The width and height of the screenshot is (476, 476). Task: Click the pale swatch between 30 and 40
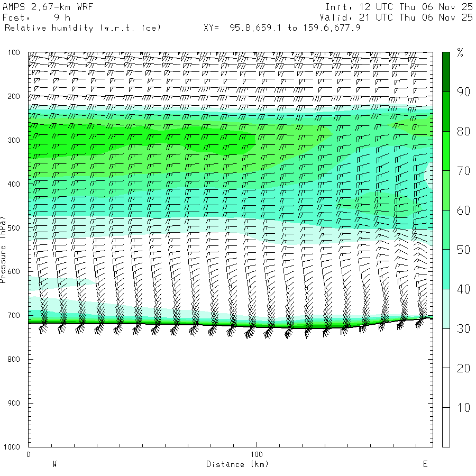click(x=446, y=309)
